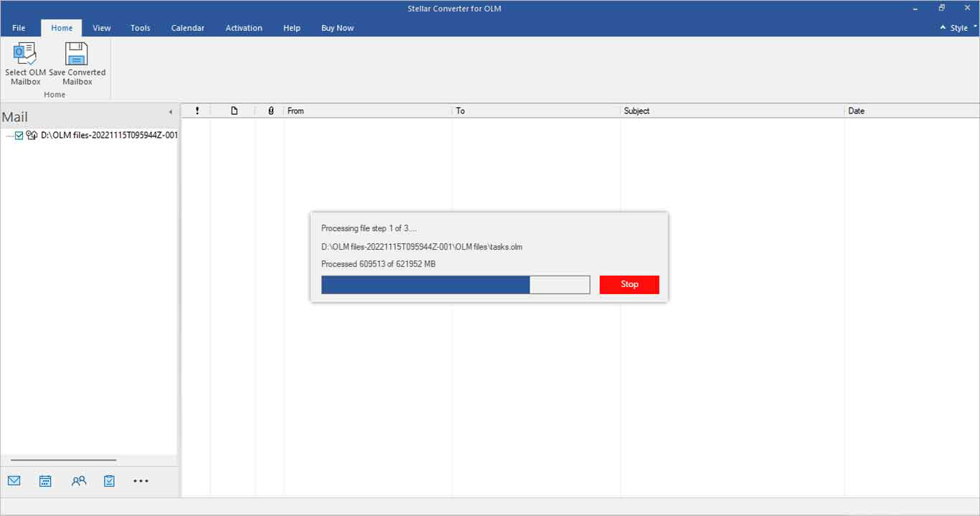This screenshot has height=516, width=980.
Task: Uncheck the D:\OLM files mailbox checkbox
Action: click(19, 136)
